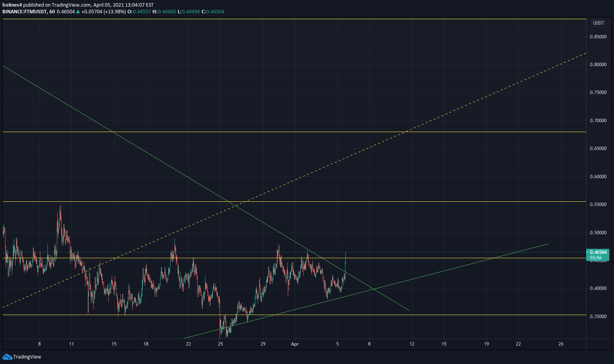The height and width of the screenshot is (364, 614).
Task: Click the date 11 on time axis
Action: pyautogui.click(x=71, y=344)
